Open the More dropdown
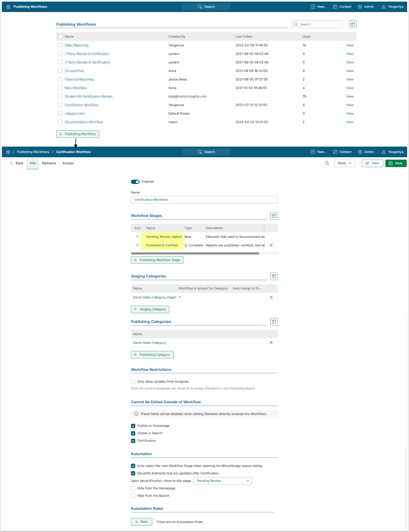Image resolution: width=409 pixels, height=532 pixels. point(345,163)
